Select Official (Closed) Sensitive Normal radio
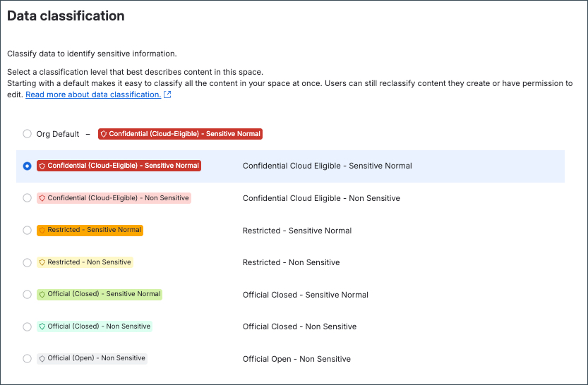Viewport: 588px width, 385px height. pos(27,294)
